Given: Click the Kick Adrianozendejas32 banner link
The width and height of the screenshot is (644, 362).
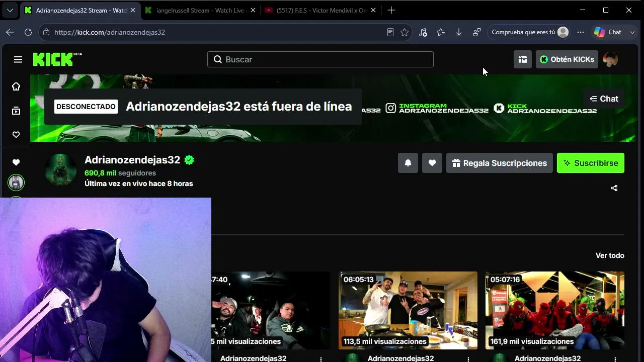Looking at the screenshot, I should pyautogui.click(x=545, y=108).
